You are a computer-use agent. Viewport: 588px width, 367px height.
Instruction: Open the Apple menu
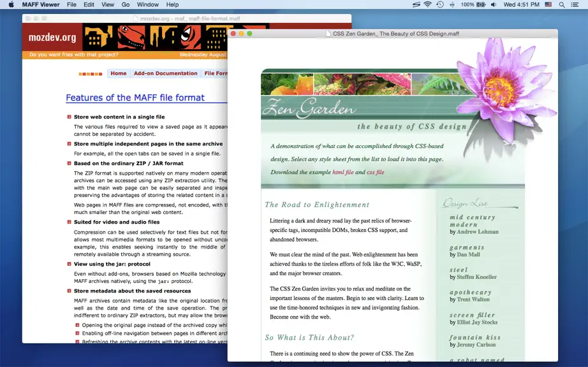click(11, 4)
